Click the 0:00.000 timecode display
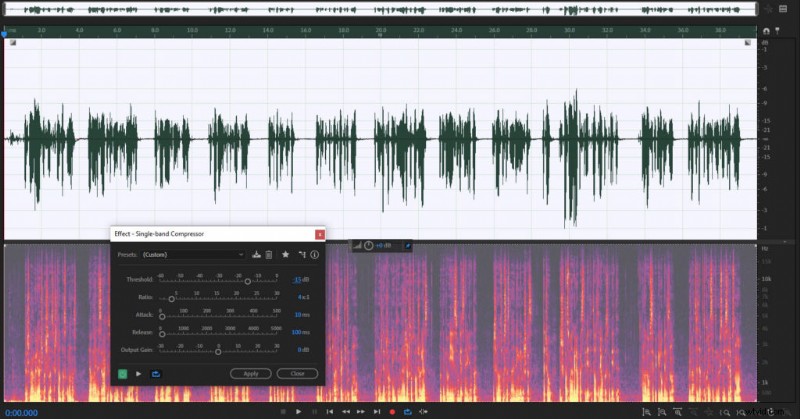 21,413
